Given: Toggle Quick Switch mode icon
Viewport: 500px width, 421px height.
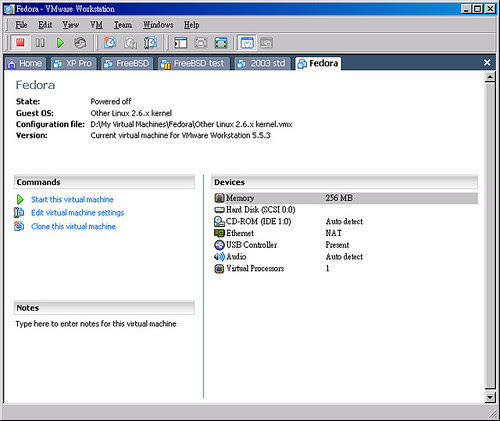Looking at the screenshot, I should tap(221, 43).
